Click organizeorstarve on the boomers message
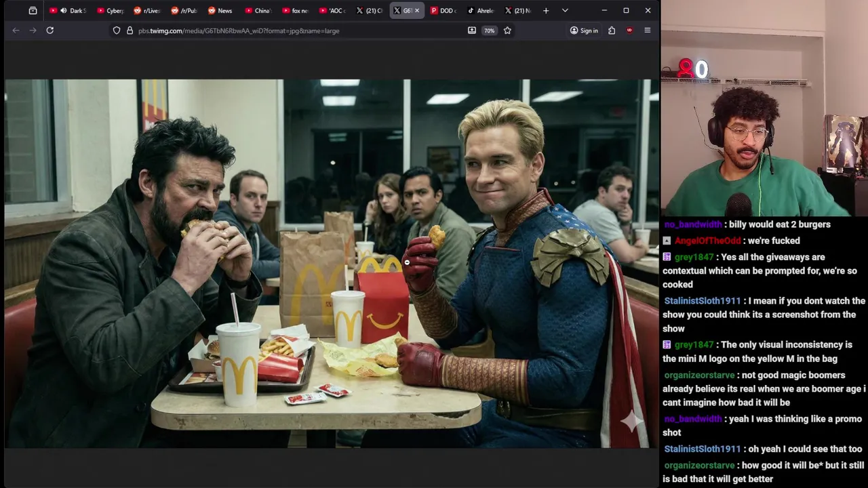This screenshot has width=868, height=488. [x=699, y=375]
